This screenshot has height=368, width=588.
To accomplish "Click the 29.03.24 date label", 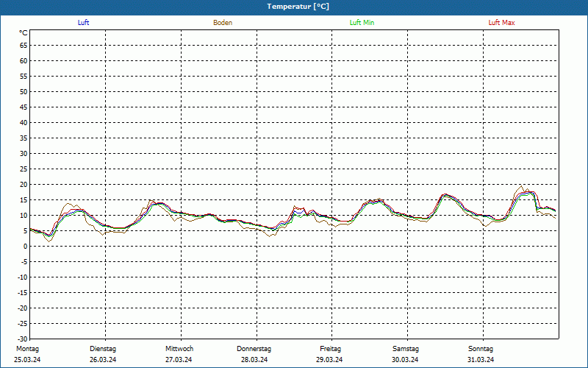I will pos(329,360).
